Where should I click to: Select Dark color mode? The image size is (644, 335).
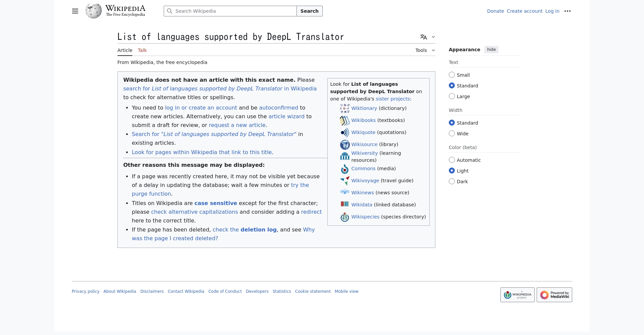(452, 182)
